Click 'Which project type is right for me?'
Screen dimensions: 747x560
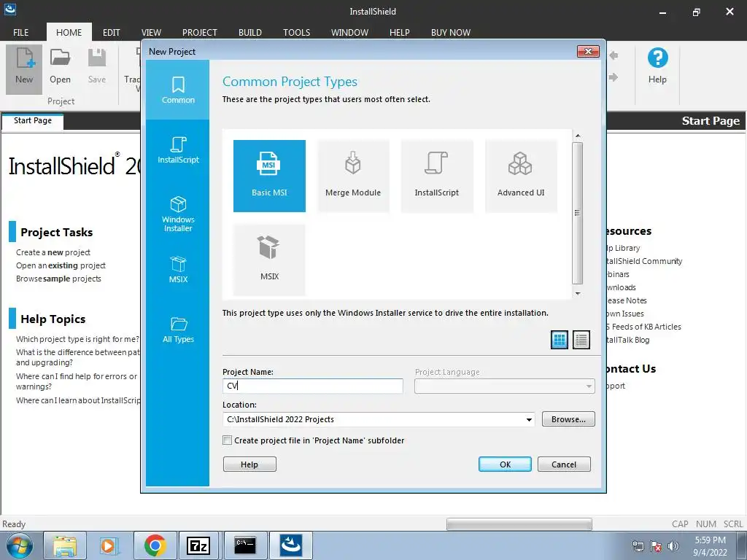tap(77, 339)
